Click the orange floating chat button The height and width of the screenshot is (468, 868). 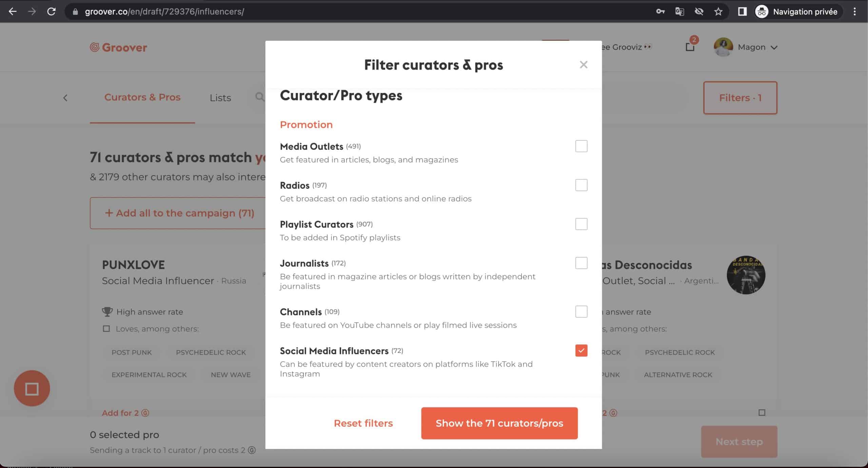click(x=32, y=388)
